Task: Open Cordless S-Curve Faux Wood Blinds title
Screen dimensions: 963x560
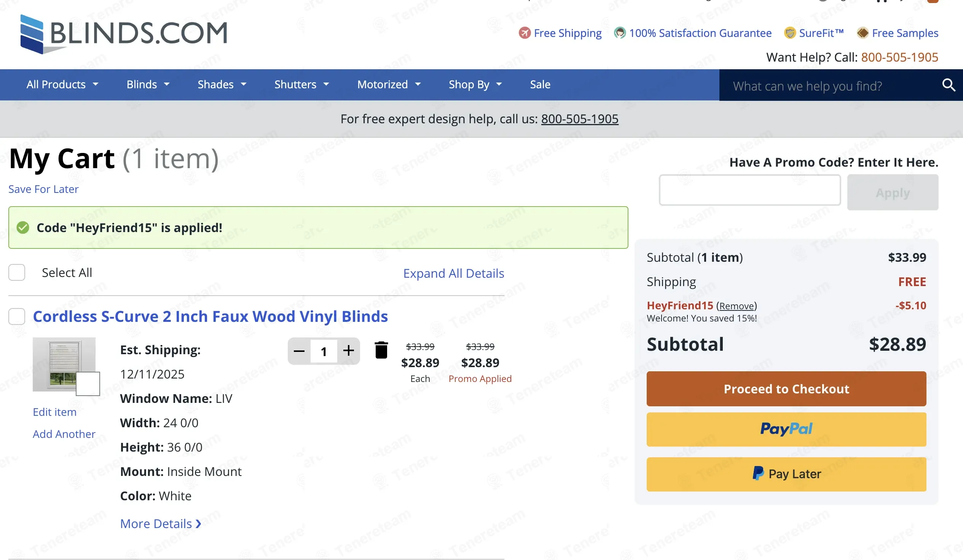Action: point(210,316)
